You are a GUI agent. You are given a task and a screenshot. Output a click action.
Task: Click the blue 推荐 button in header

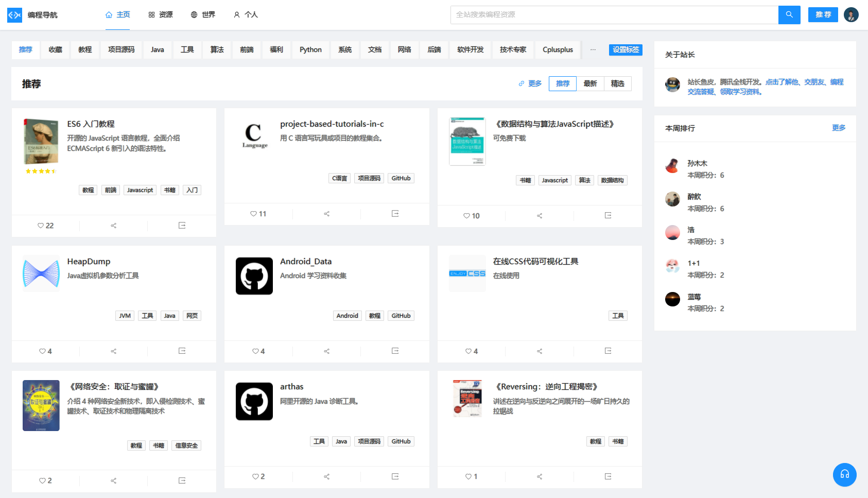(x=823, y=15)
